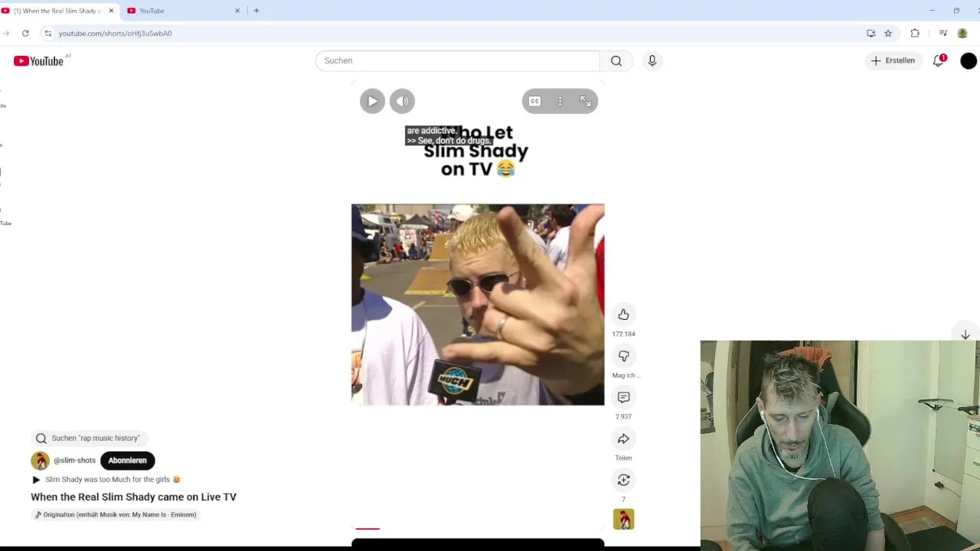Click the Short's video frame
Viewport: 980px width, 551px height.
[x=478, y=305]
